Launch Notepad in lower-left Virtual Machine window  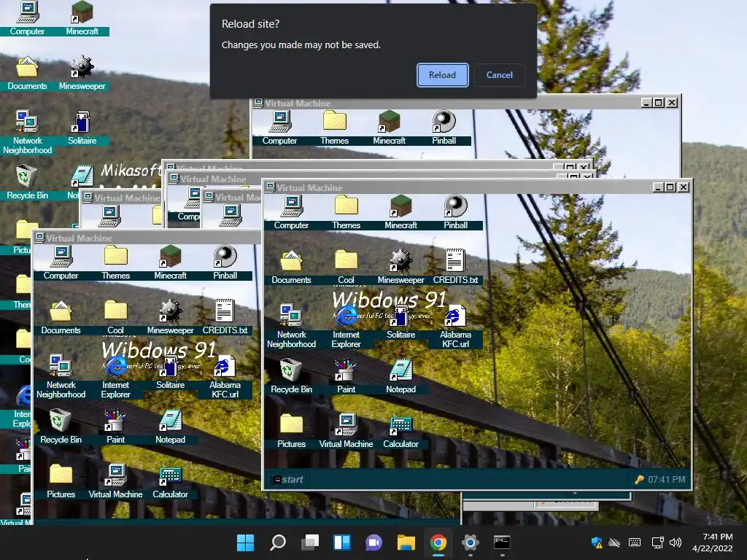[170, 427]
